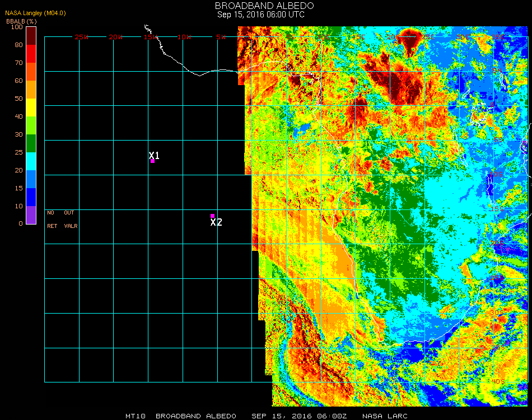Click the orange 50-60% legend band
This screenshot has width=532, height=420.
coord(31,90)
